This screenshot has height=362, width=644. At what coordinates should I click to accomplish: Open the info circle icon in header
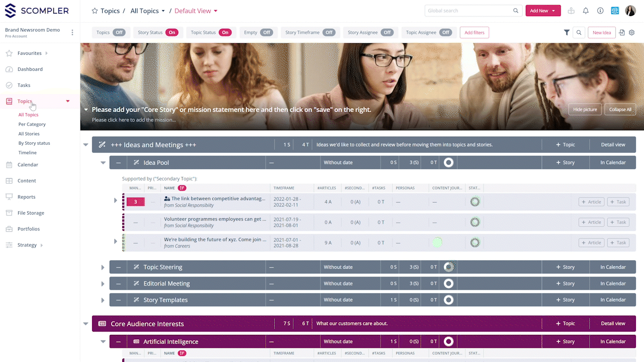600,11
